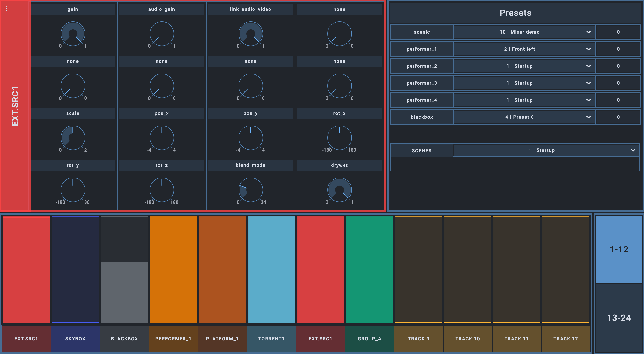The width and height of the screenshot is (644, 354).
Task: Click the rot_x knob
Action: [339, 138]
